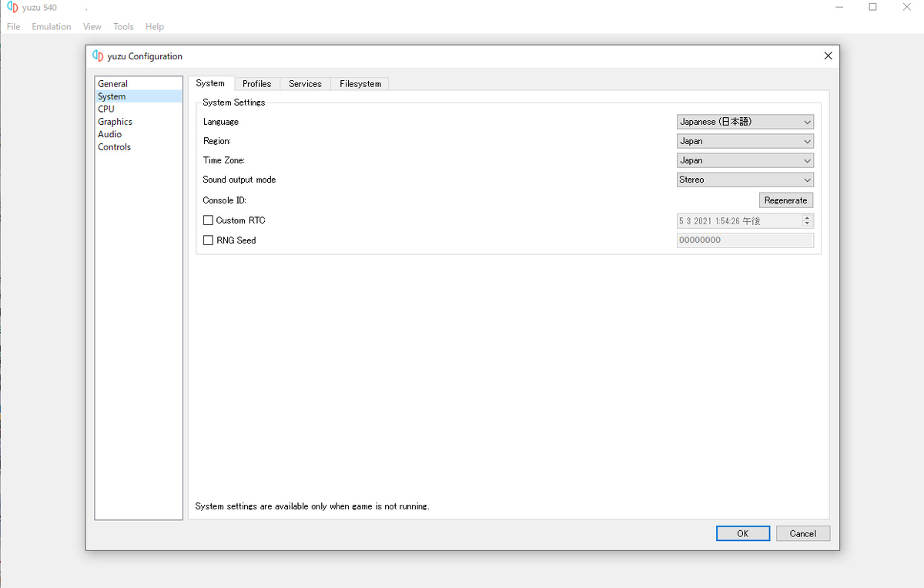Viewport: 924px width, 588px height.
Task: Click the Sound output mode label
Action: click(239, 180)
